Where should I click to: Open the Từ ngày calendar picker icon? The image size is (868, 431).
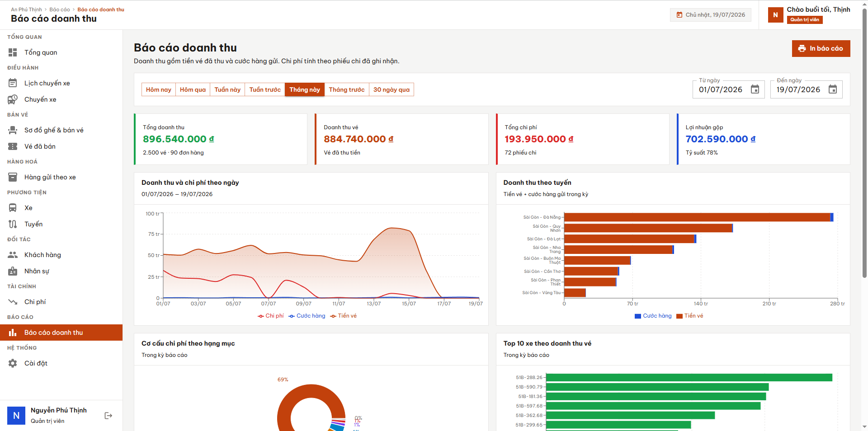pos(755,89)
